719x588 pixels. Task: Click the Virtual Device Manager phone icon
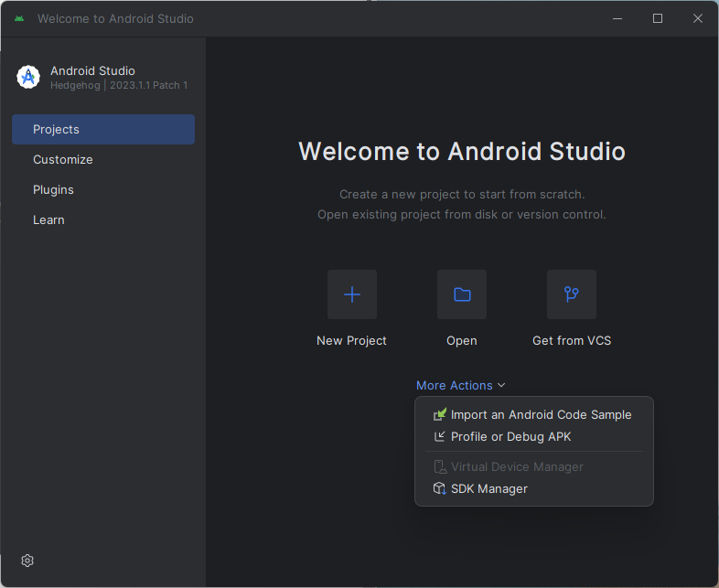(440, 466)
